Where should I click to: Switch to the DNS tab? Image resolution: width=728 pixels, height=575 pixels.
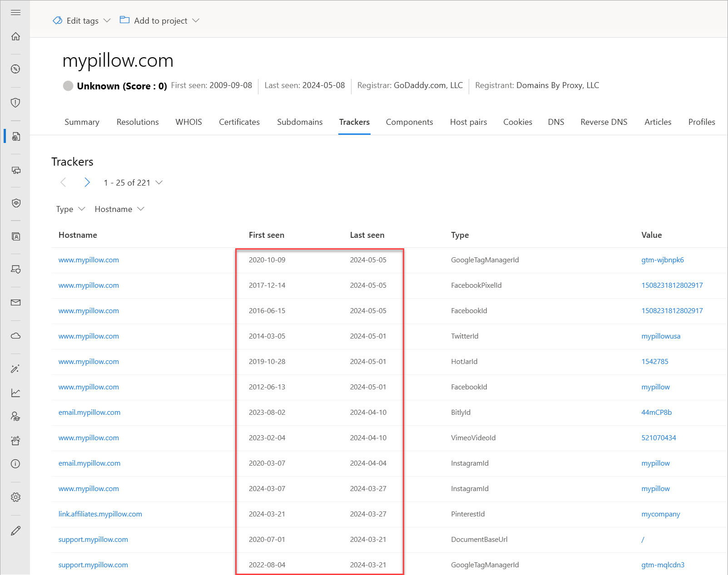point(556,122)
